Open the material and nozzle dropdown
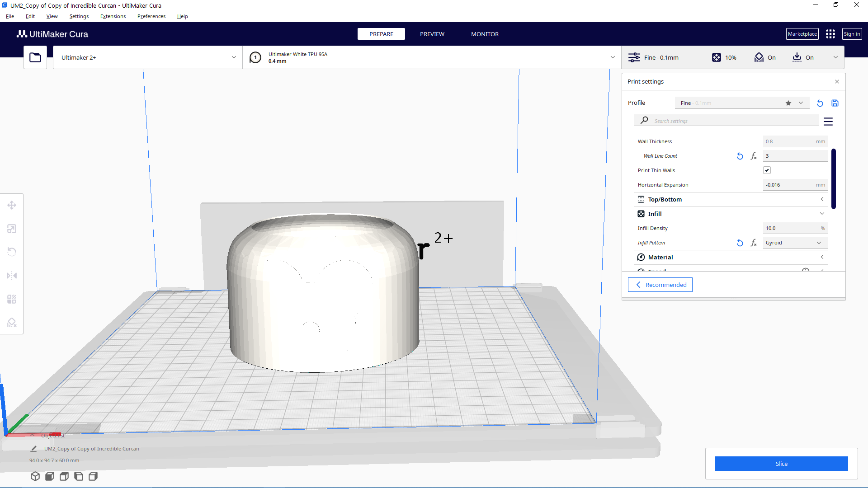 point(432,57)
